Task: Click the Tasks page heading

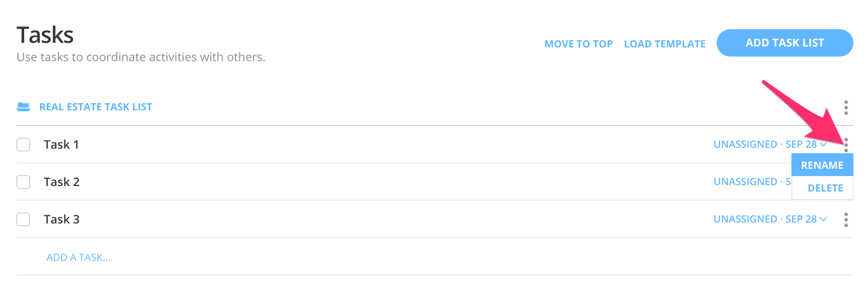Action: [45, 35]
